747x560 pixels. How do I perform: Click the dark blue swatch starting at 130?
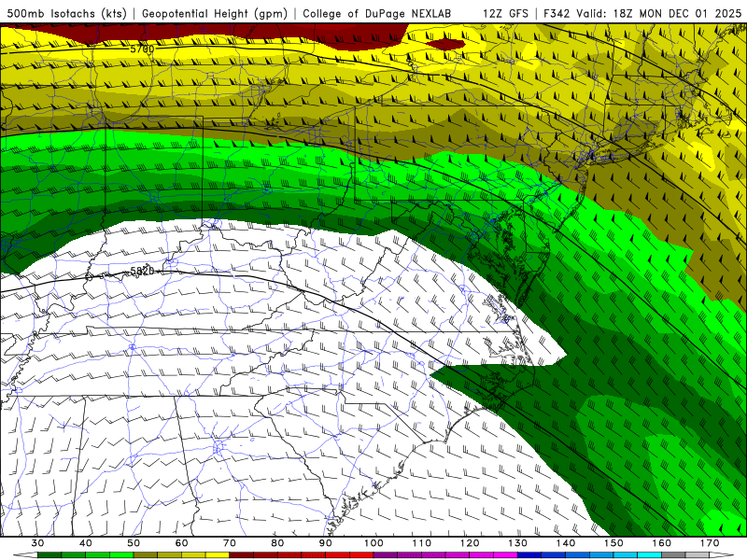[529, 555]
